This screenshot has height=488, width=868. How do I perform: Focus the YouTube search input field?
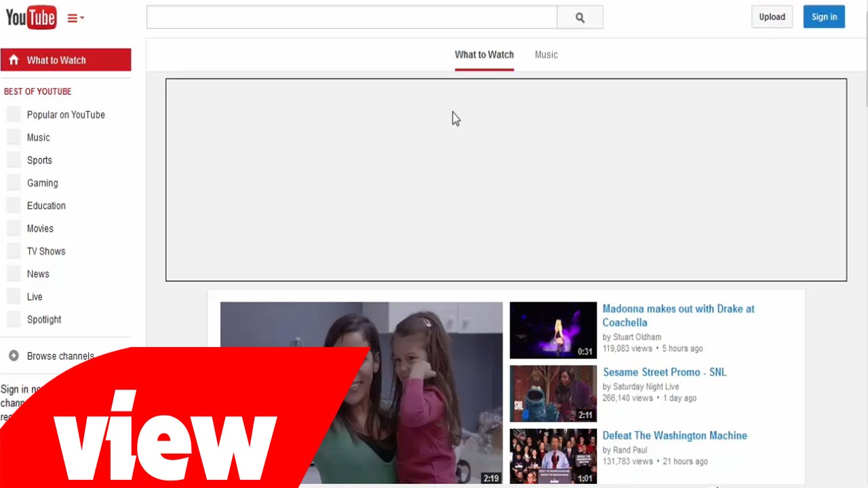point(352,18)
